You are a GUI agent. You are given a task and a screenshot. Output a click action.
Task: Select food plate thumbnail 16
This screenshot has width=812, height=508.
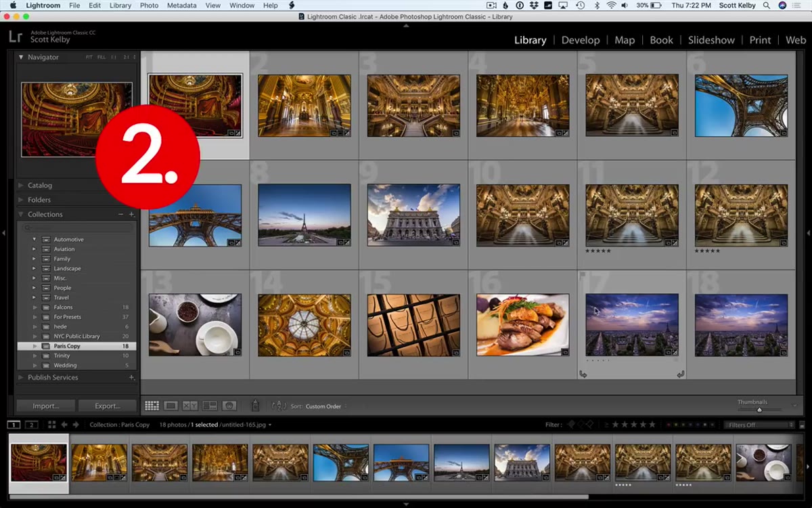pos(522,324)
